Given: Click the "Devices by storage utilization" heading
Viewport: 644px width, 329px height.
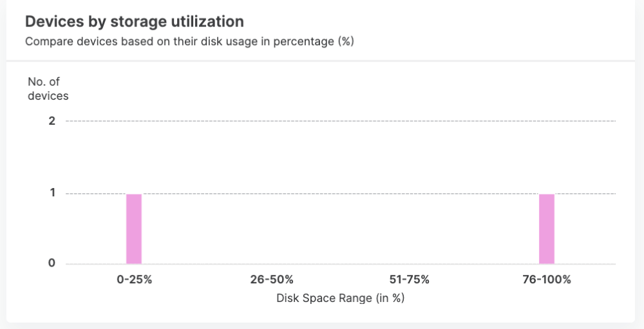Looking at the screenshot, I should tap(134, 21).
